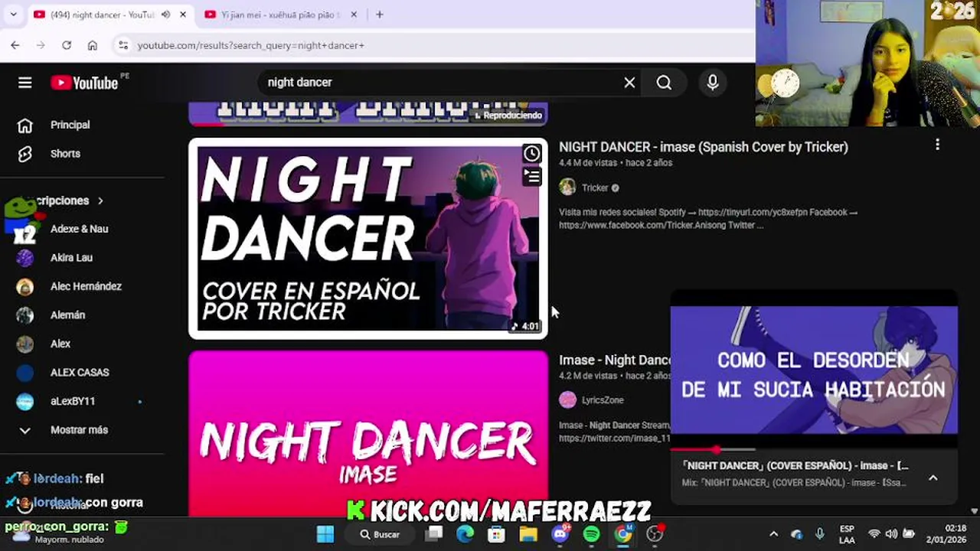Switch to the Yi jian mei tab

tap(280, 15)
